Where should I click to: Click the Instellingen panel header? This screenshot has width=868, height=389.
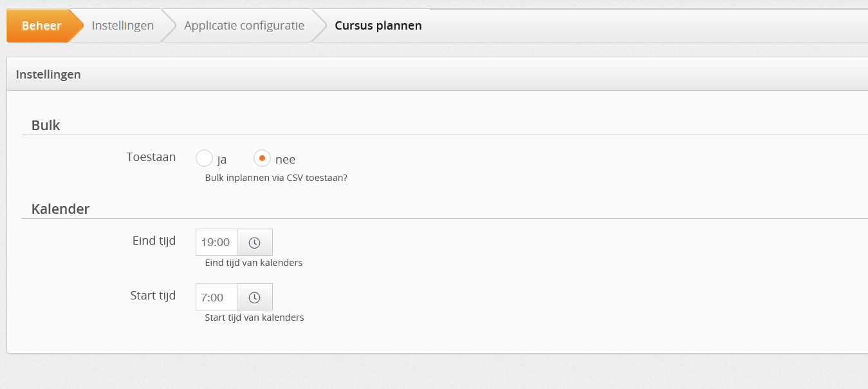[x=437, y=74]
